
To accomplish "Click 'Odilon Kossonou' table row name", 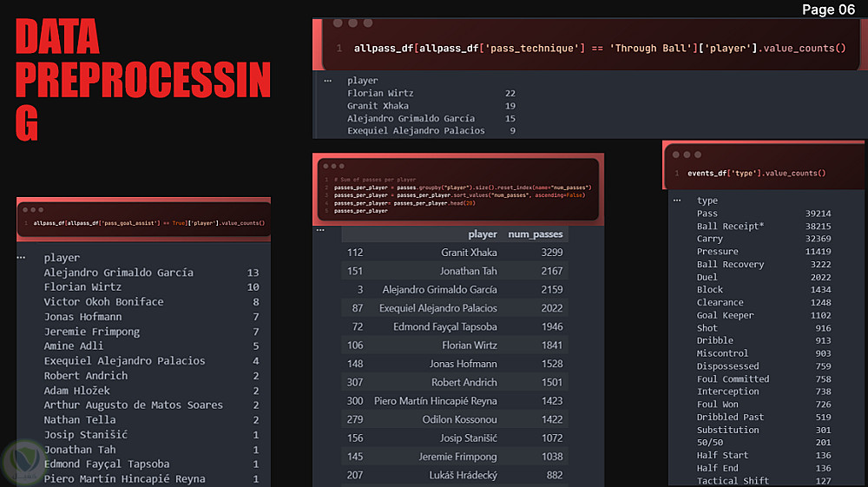I will click(x=459, y=419).
